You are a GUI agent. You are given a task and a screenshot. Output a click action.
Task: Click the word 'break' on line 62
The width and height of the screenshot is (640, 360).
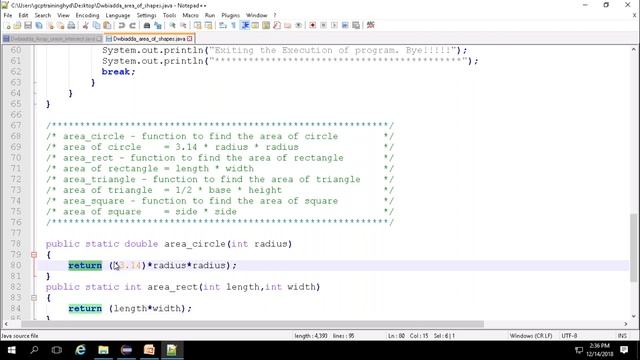pos(116,71)
